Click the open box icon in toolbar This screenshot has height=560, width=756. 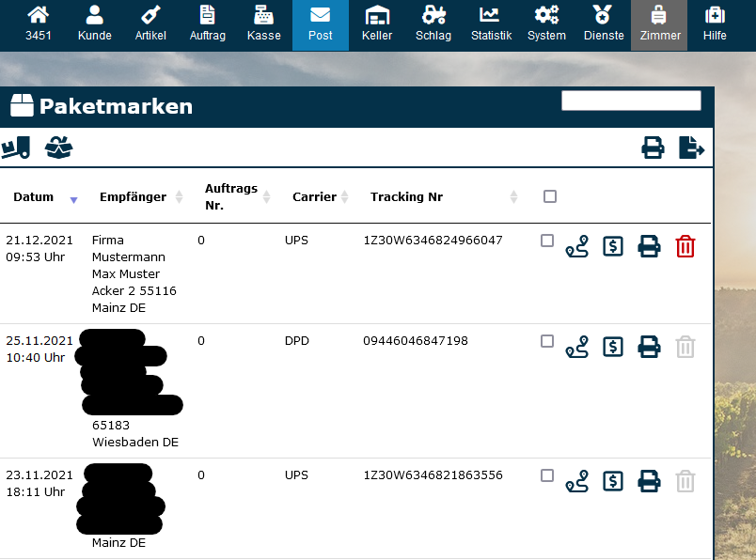pos(58,148)
